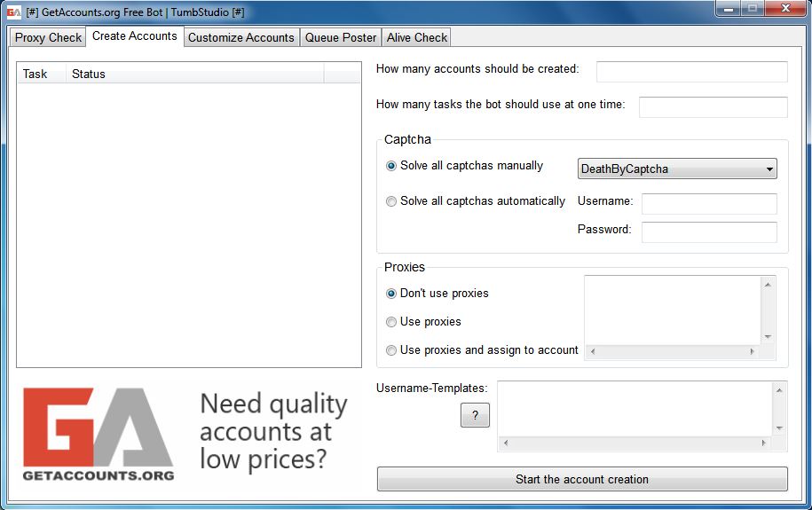The height and width of the screenshot is (510, 812).
Task: Click the Task column header
Action: click(x=41, y=74)
